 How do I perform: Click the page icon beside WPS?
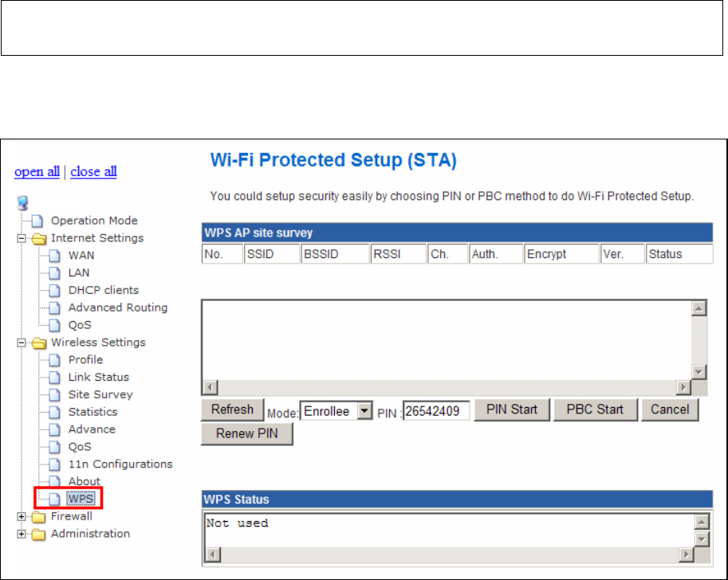(55, 500)
